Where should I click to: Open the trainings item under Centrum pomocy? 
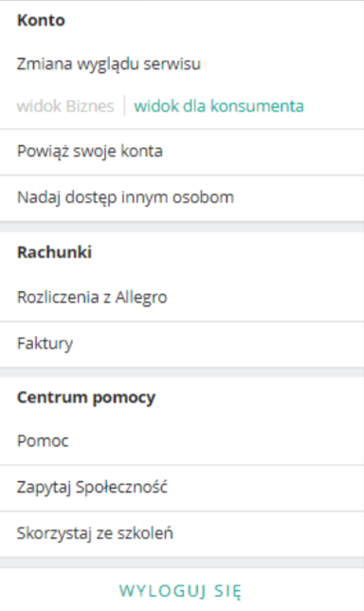click(182, 534)
